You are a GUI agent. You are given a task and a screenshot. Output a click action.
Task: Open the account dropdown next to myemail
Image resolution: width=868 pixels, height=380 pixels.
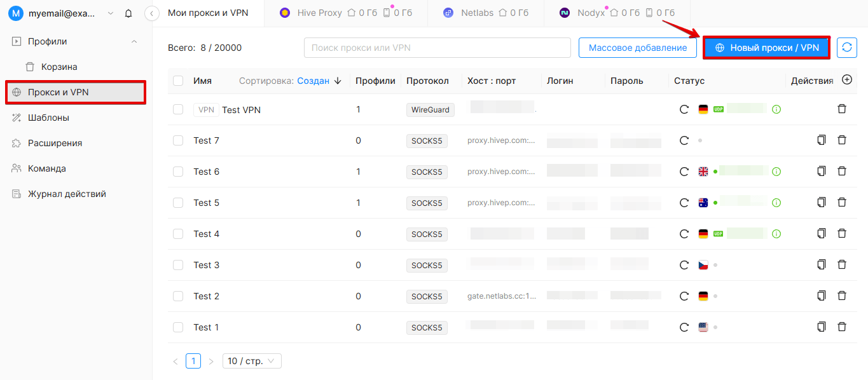111,13
